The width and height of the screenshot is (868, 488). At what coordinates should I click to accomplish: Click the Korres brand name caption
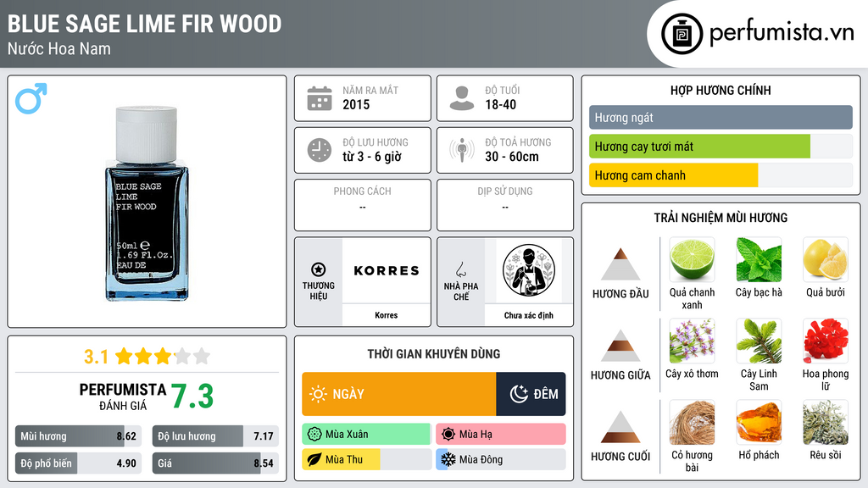[386, 315]
